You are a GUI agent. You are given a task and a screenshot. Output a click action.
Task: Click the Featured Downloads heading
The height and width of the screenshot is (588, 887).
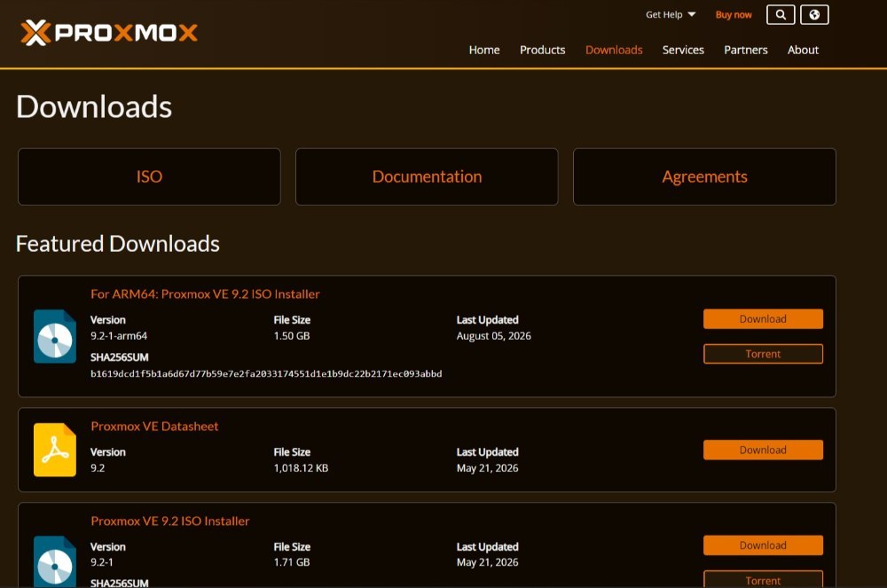(x=118, y=244)
